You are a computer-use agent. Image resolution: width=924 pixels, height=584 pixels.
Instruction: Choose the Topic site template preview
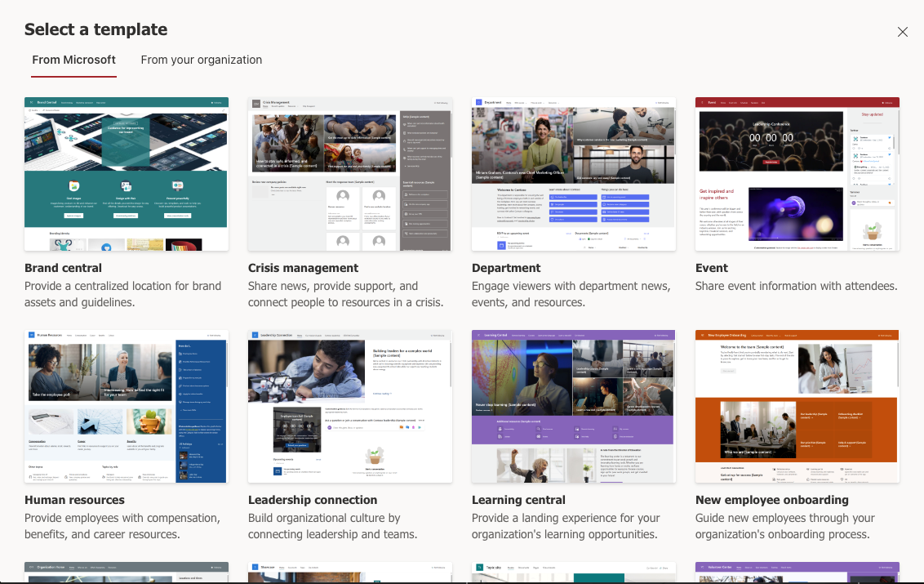pyautogui.click(x=573, y=572)
